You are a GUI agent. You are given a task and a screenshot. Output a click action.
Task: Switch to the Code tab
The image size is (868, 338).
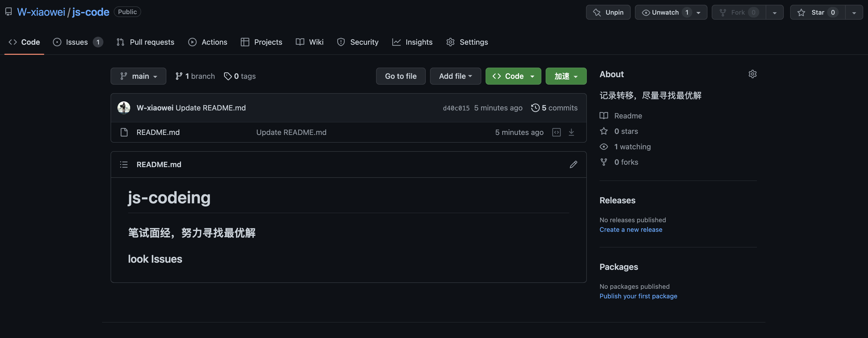point(24,42)
